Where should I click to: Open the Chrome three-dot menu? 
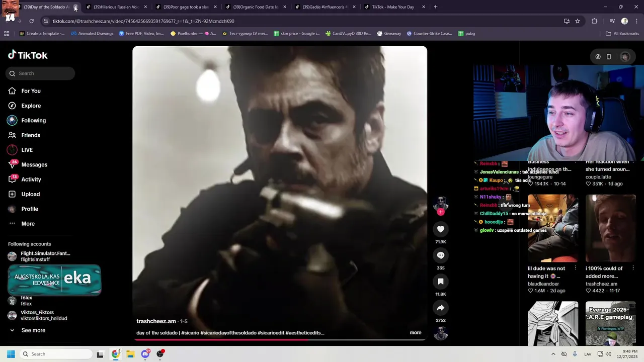click(636, 21)
